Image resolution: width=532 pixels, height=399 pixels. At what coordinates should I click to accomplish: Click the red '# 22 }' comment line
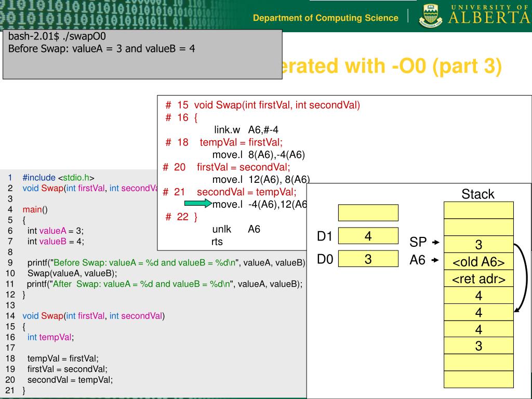(181, 217)
